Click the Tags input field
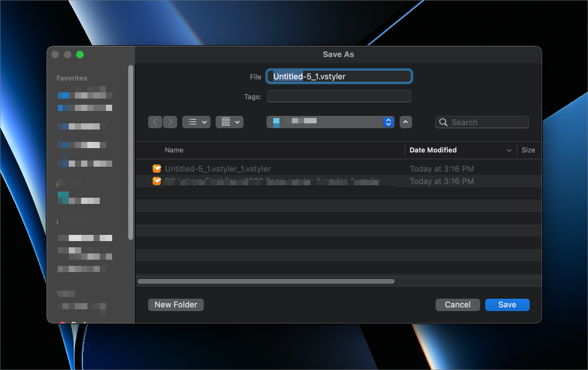Viewport: 588px width, 370px height. click(x=339, y=96)
